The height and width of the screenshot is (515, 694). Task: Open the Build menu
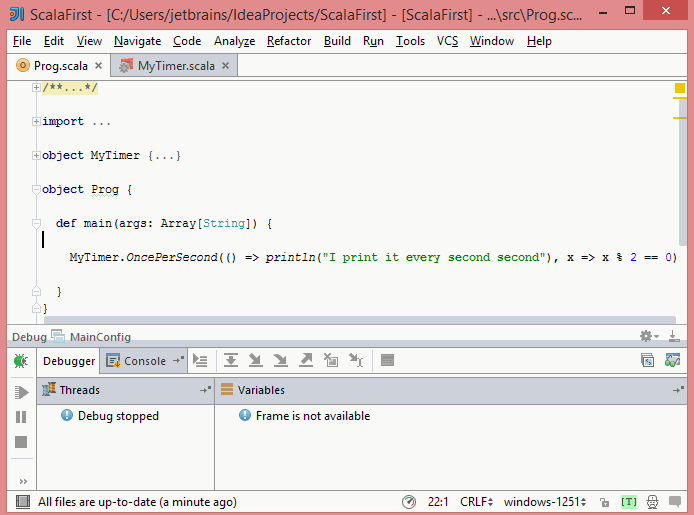point(337,41)
